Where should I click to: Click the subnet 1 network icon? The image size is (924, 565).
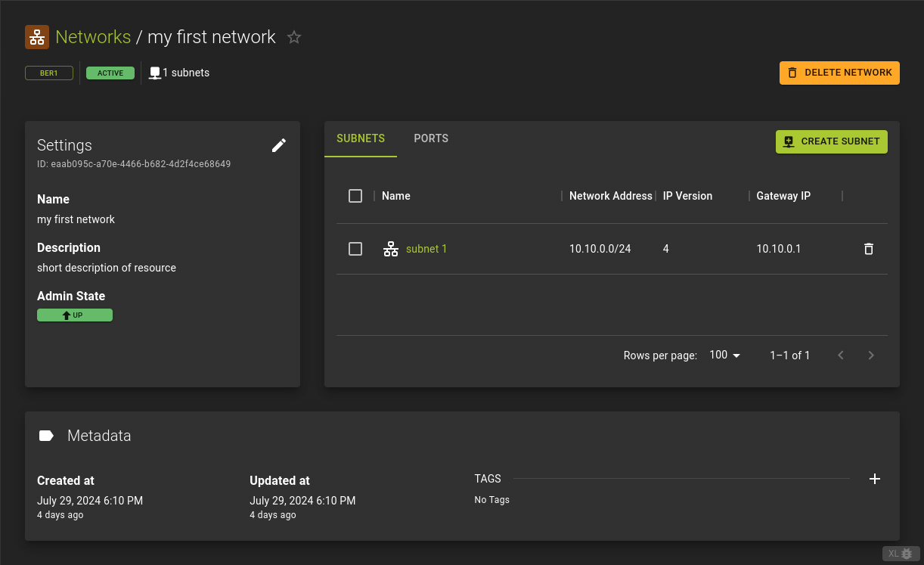pos(391,249)
